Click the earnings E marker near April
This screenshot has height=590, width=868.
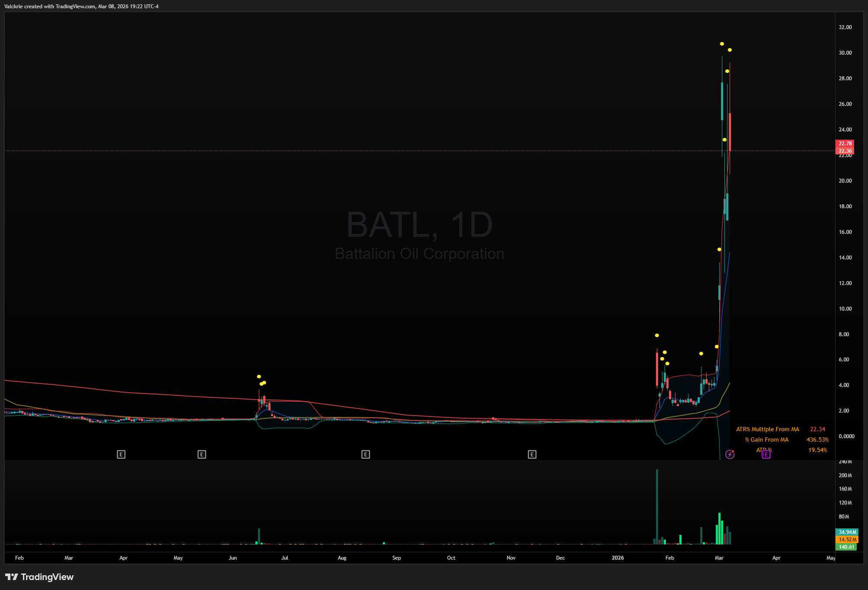pos(121,455)
